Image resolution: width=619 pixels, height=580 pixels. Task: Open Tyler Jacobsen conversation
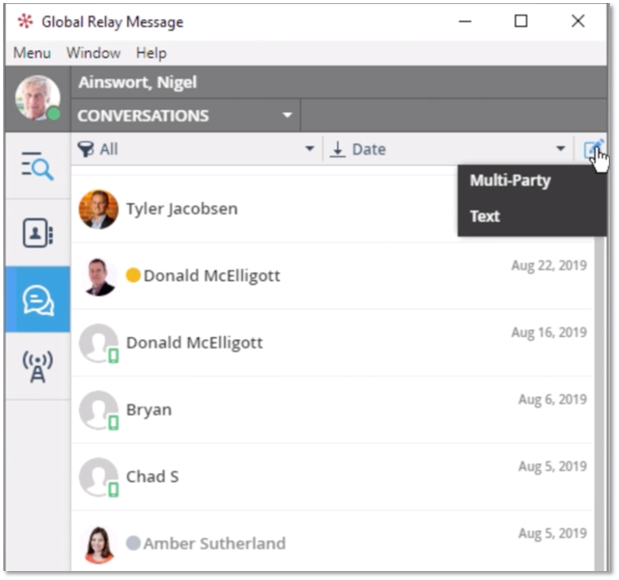[264, 209]
